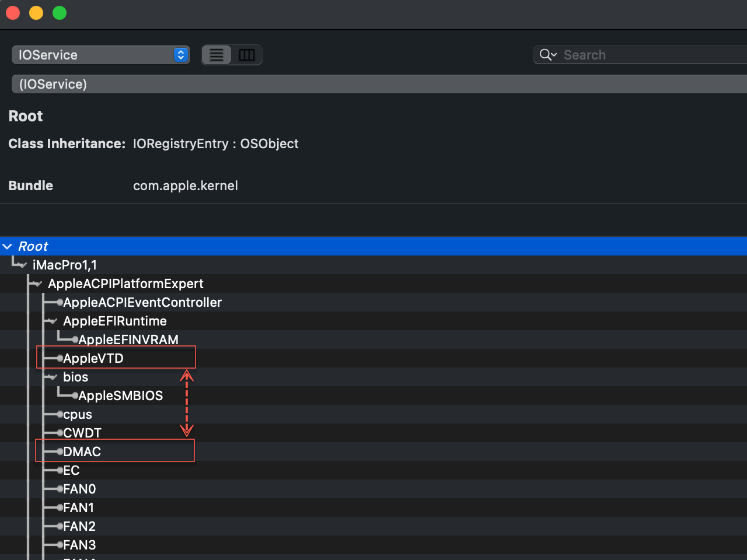The width and height of the screenshot is (747, 560).
Task: Select the cpus node
Action: (x=78, y=414)
